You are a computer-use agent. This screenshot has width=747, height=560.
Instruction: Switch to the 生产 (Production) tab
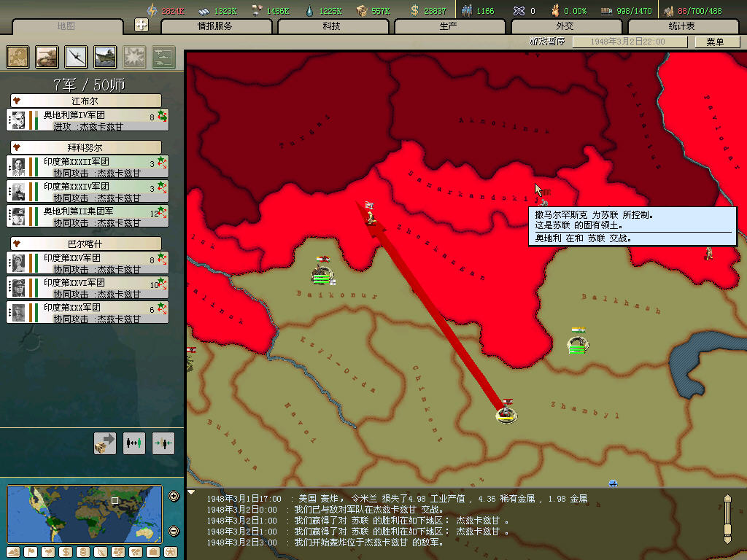[449, 26]
